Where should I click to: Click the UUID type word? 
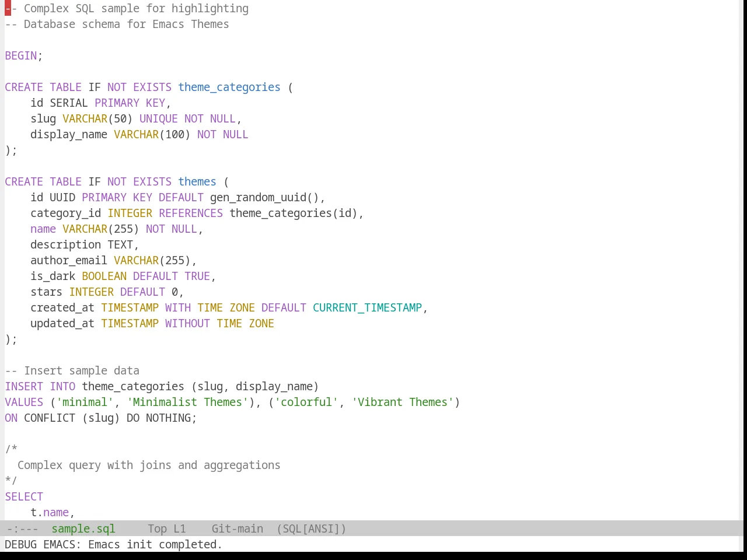pyautogui.click(x=62, y=198)
